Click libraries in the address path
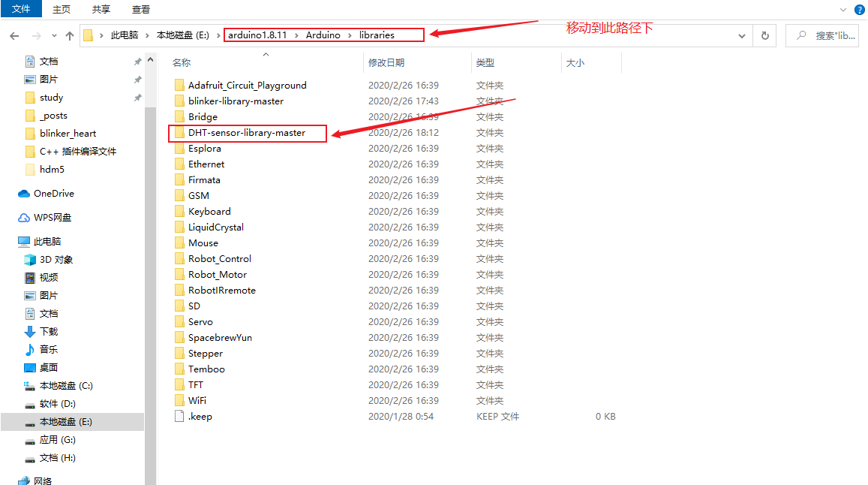 (x=377, y=35)
